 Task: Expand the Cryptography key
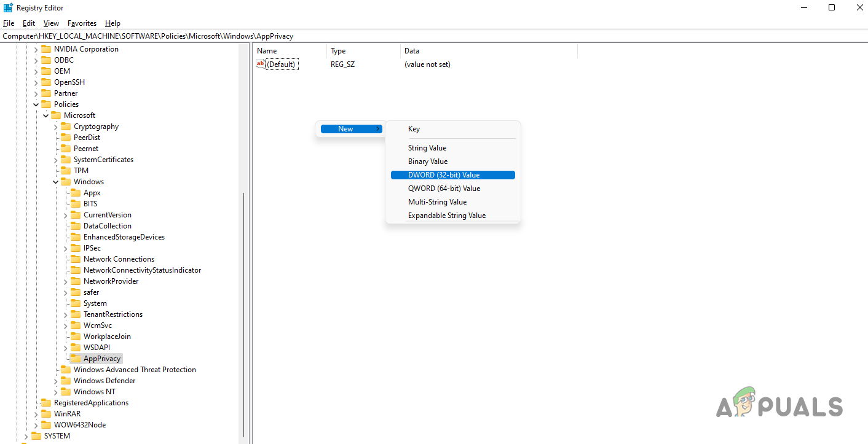pos(55,127)
